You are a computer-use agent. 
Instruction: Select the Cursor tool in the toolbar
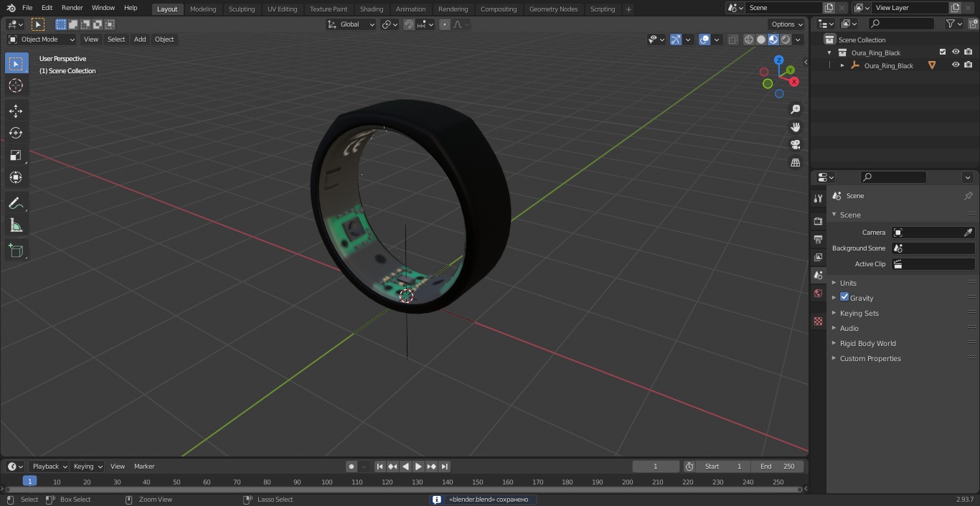(16, 85)
